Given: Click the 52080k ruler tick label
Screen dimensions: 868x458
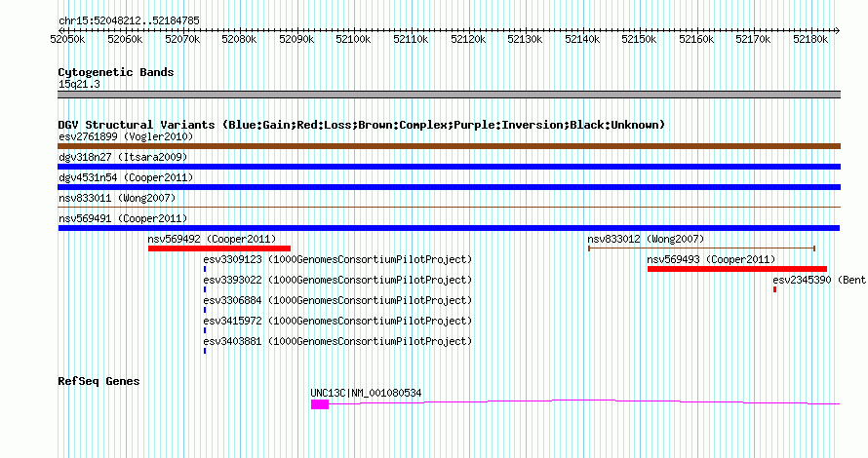Looking at the screenshot, I should pyautogui.click(x=239, y=39).
